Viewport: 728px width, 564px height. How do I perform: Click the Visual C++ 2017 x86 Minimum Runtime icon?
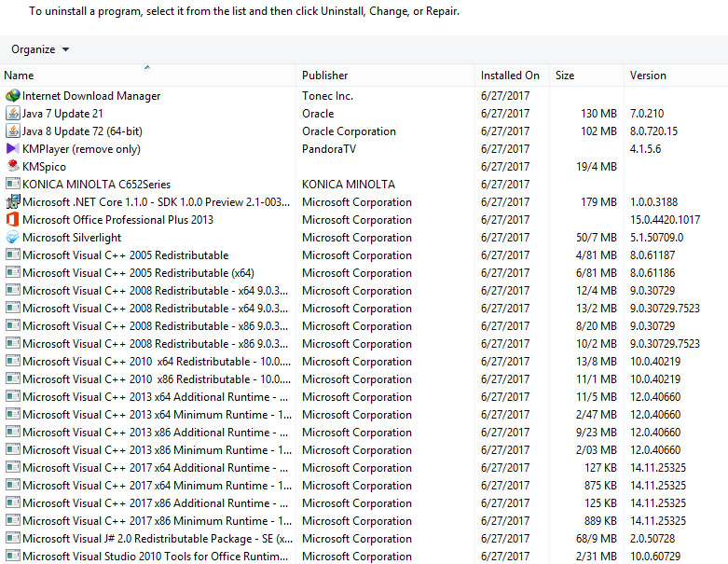12,520
